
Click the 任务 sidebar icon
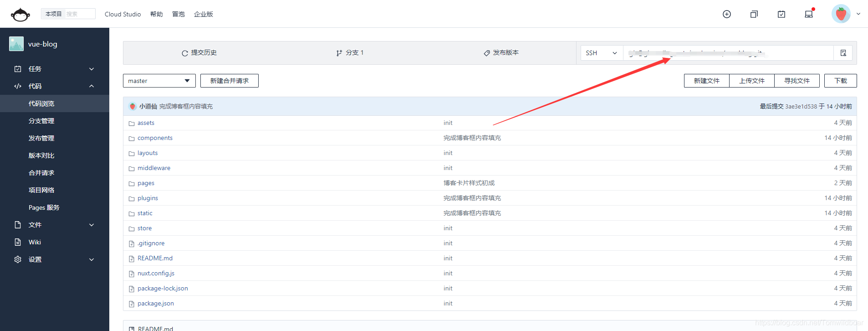pos(18,69)
